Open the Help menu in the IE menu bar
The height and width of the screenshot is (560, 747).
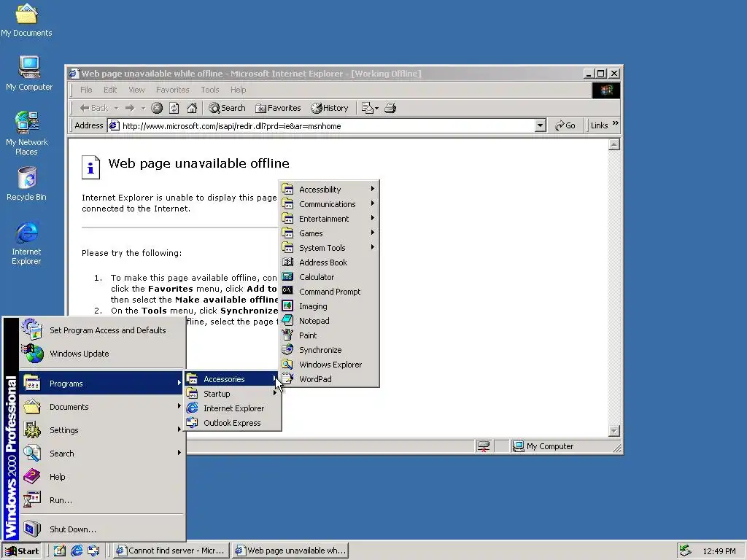(239, 90)
